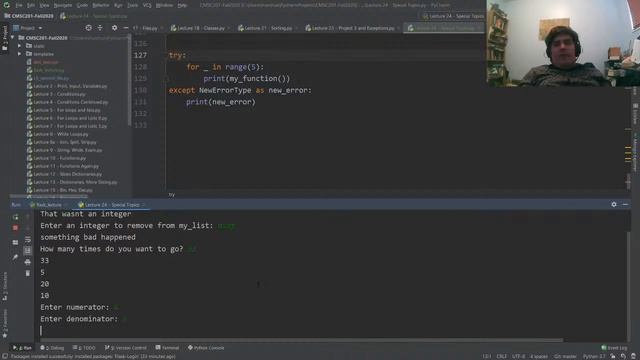The width and height of the screenshot is (640, 360).
Task: Open the Event Log
Action: (x=614, y=348)
